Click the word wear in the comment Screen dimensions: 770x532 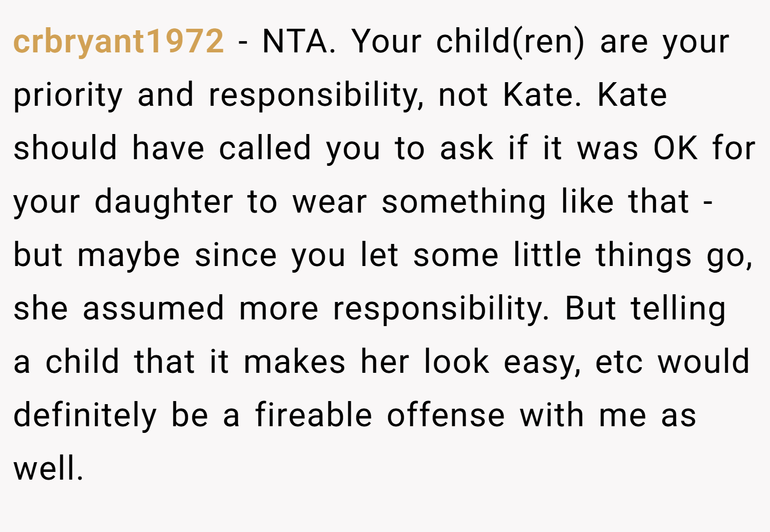pos(330,203)
